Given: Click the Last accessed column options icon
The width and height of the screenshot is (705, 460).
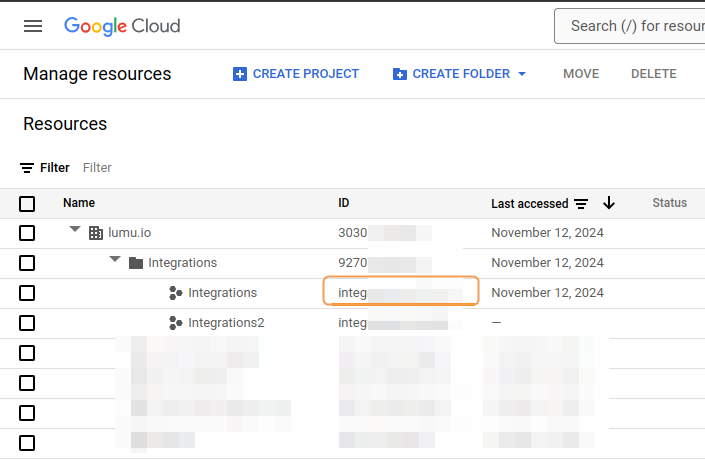Looking at the screenshot, I should 581,204.
